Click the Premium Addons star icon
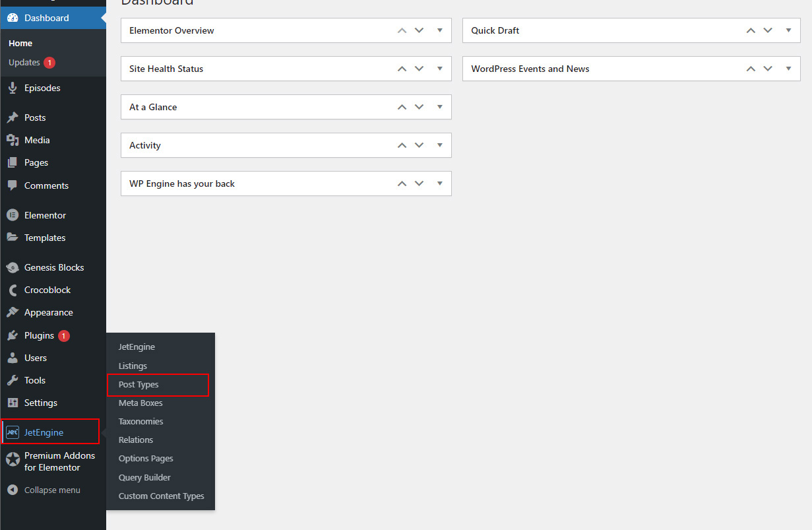The image size is (812, 530). 13,460
